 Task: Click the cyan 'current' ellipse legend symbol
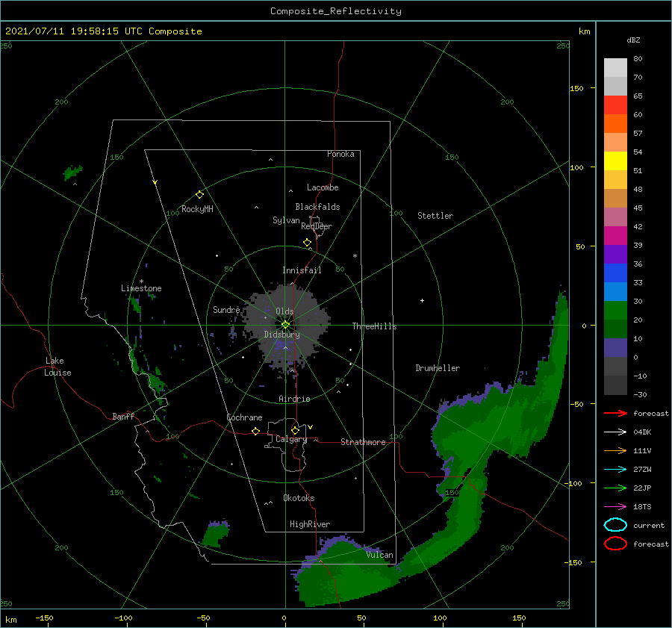(615, 525)
